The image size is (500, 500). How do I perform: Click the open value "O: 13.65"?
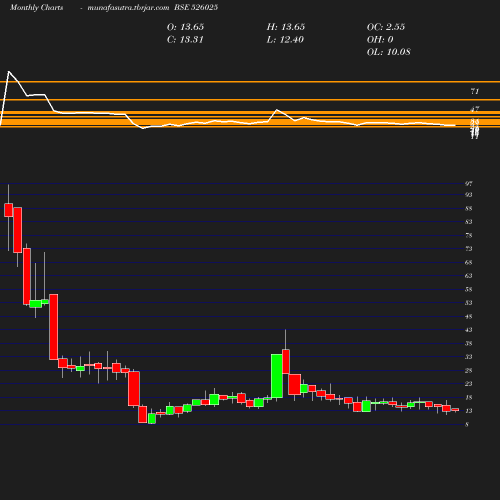click(185, 27)
